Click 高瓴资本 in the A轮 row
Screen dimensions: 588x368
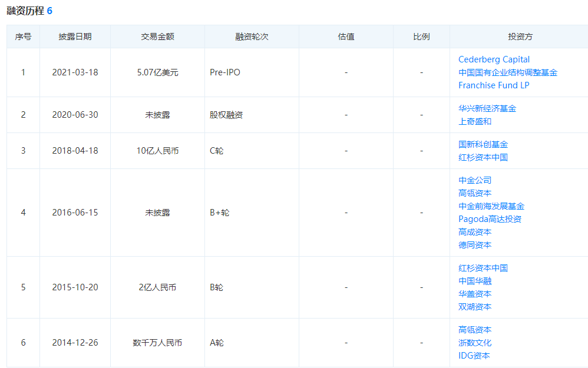click(x=475, y=330)
